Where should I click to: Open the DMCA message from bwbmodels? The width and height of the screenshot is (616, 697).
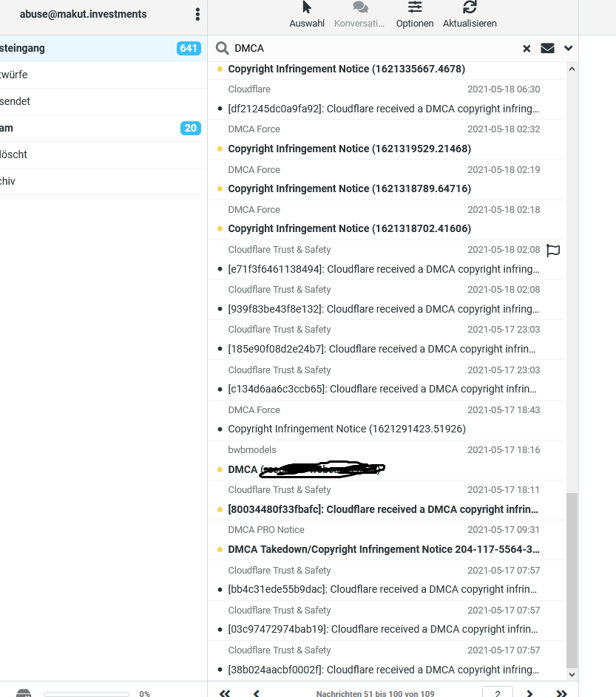387,460
